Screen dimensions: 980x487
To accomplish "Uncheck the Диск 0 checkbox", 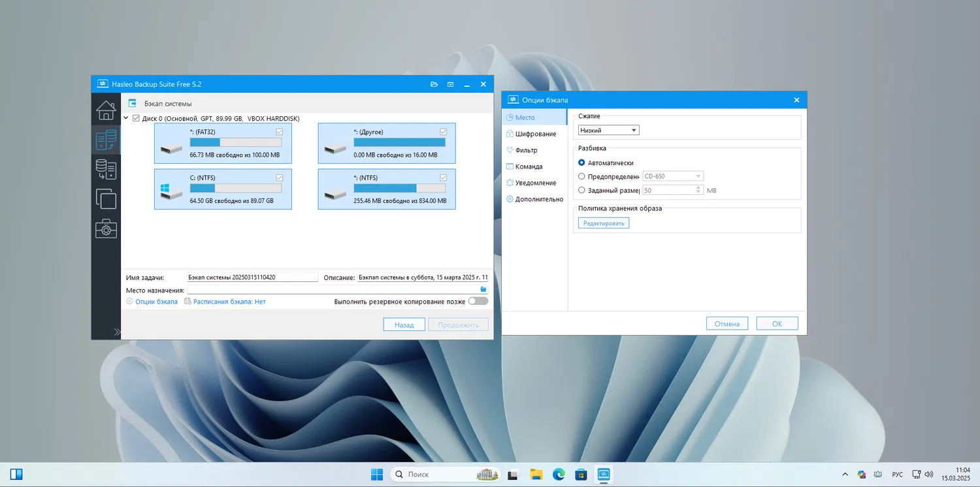I will coord(136,118).
